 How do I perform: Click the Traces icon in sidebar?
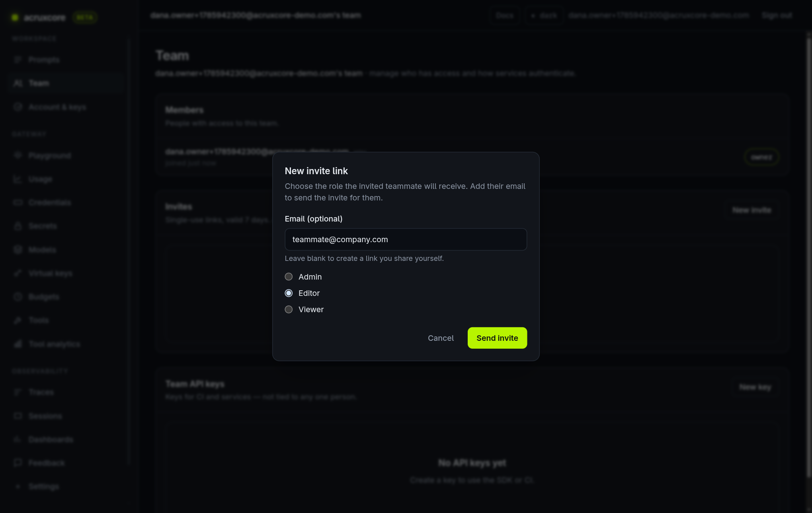coord(18,393)
